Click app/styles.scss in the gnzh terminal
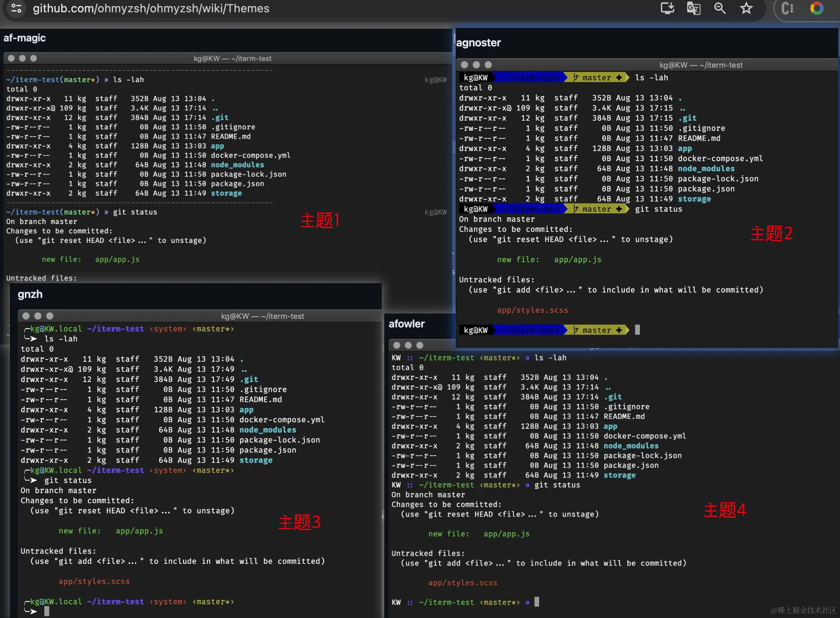 (x=94, y=581)
